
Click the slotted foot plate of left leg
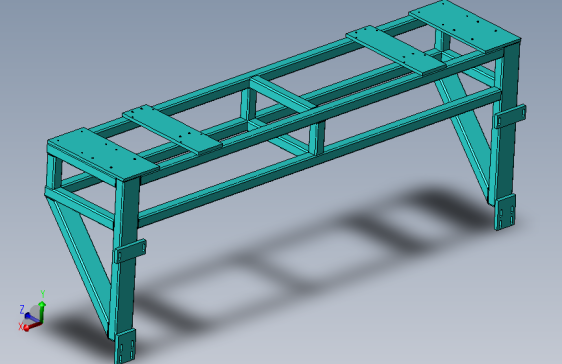125,347
